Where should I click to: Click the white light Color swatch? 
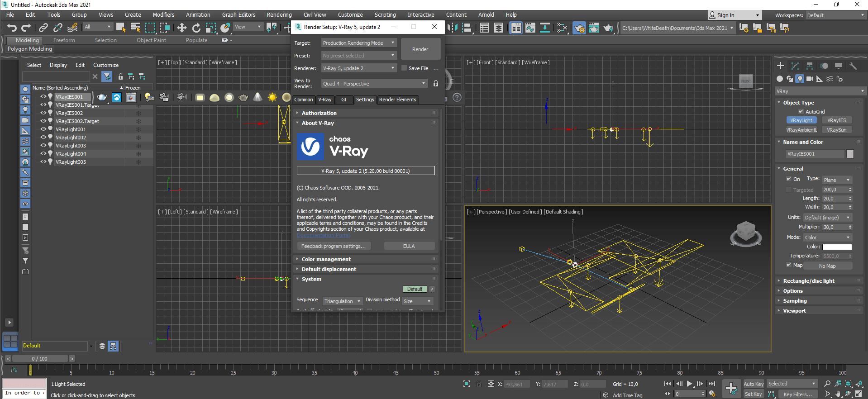(x=837, y=247)
